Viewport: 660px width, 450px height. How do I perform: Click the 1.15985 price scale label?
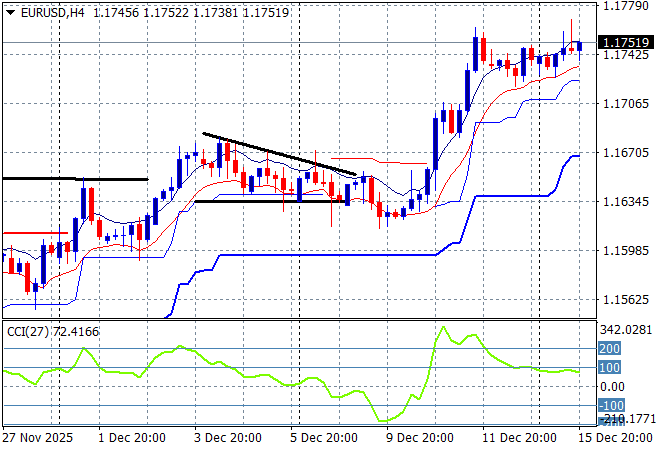point(625,250)
